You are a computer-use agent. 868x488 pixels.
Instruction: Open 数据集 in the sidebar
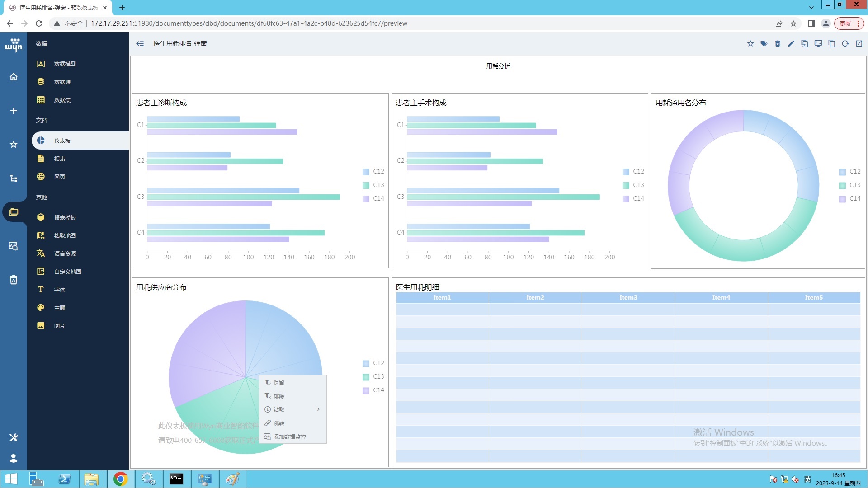pyautogui.click(x=62, y=100)
